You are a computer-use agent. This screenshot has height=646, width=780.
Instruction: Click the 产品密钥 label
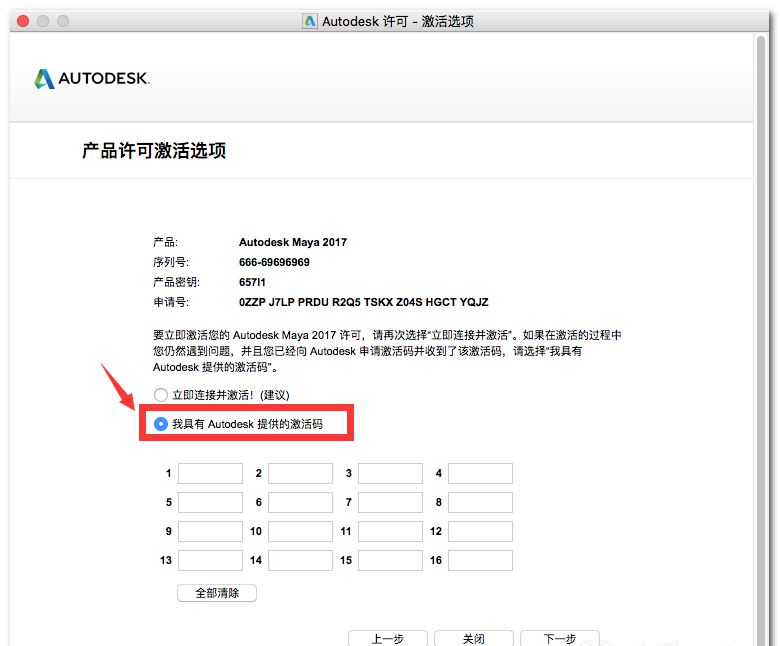[176, 282]
